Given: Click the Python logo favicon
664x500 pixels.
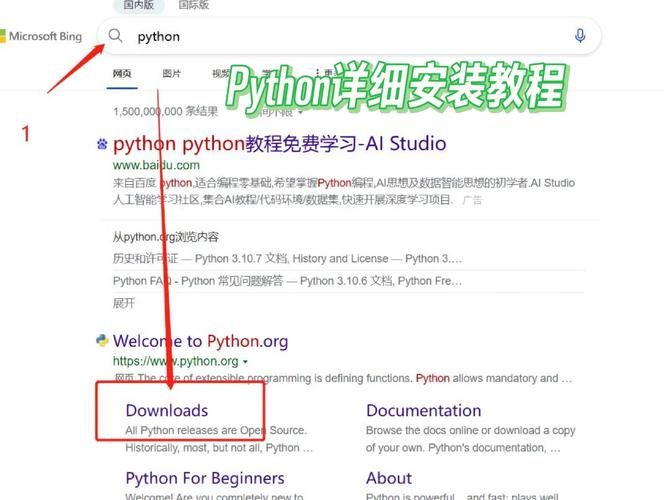Looking at the screenshot, I should coord(102,341).
